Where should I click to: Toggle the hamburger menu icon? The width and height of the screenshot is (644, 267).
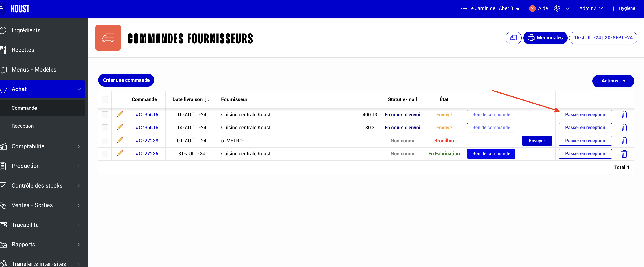(2, 8)
